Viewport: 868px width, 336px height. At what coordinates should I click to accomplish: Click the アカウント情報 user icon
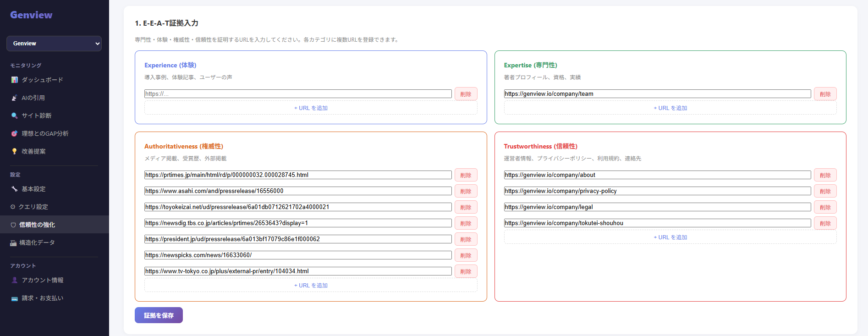(14, 280)
